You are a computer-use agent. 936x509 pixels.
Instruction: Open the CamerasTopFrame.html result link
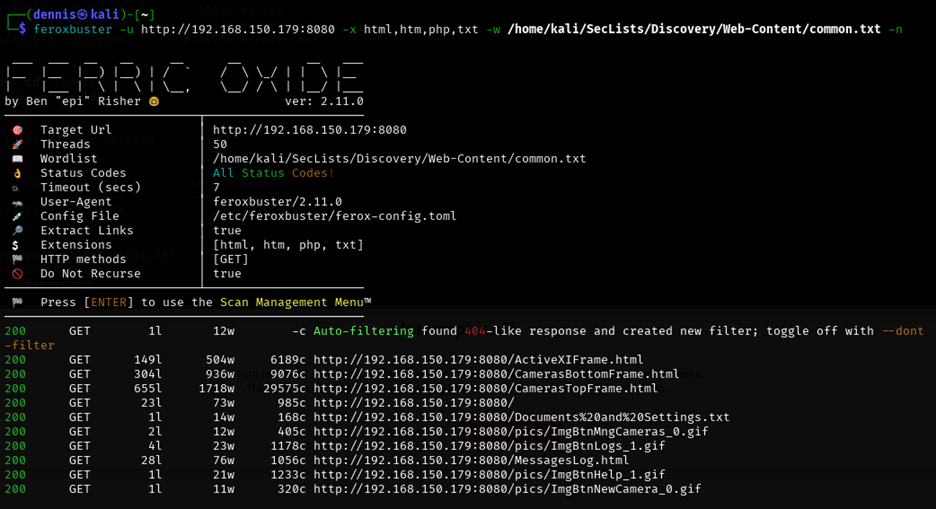[485, 388]
